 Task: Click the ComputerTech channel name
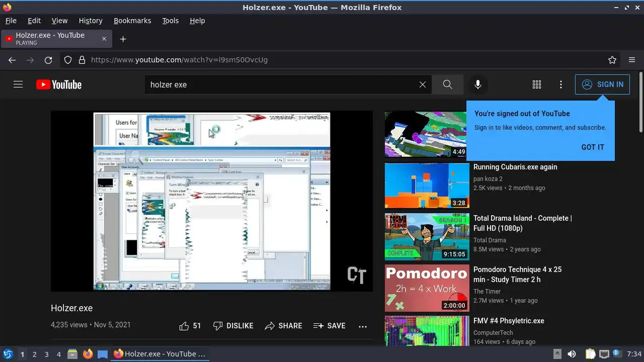click(493, 332)
